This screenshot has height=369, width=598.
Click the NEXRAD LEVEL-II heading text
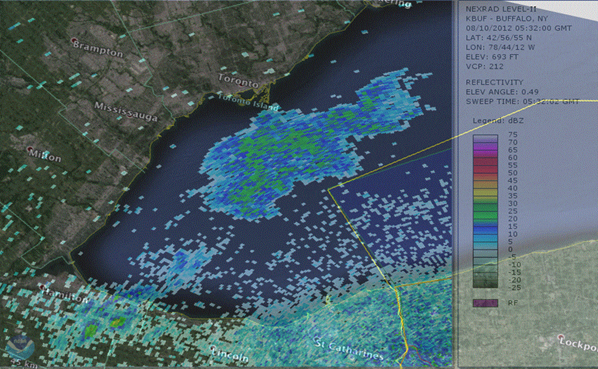(501, 9)
